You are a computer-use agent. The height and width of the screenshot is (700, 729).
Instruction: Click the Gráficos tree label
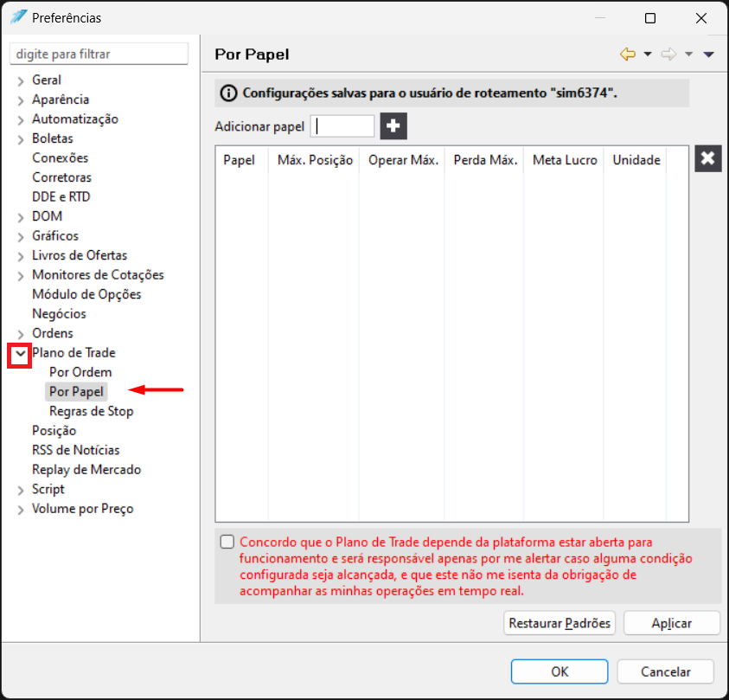pos(55,236)
